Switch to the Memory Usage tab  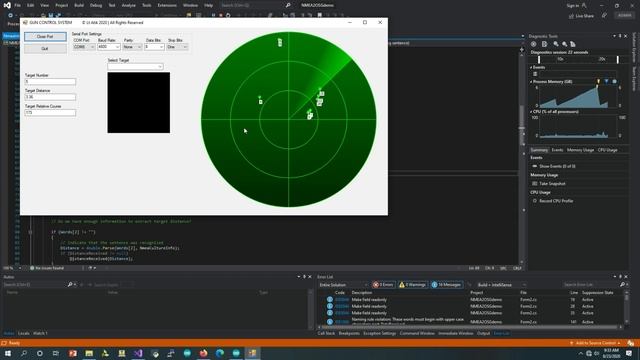point(580,150)
